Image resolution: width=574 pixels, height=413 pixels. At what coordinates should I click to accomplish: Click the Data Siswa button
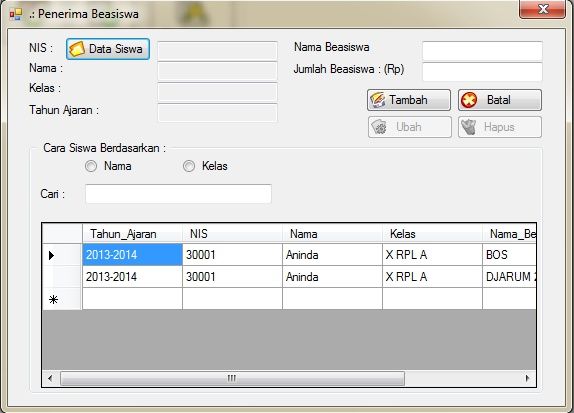(108, 49)
